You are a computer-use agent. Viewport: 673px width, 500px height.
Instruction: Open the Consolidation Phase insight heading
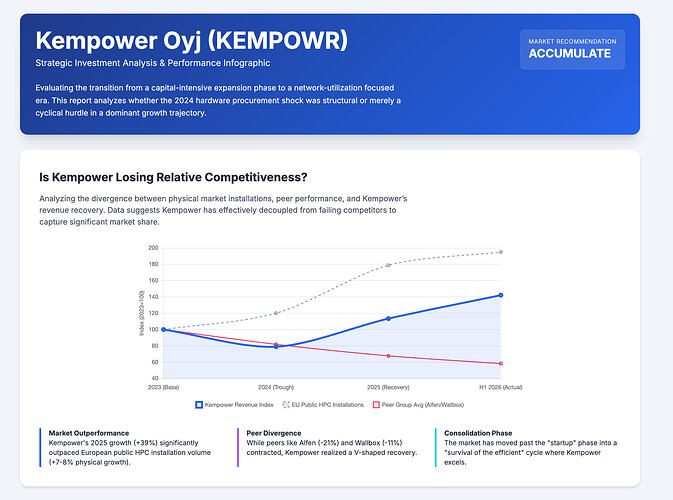(x=478, y=433)
